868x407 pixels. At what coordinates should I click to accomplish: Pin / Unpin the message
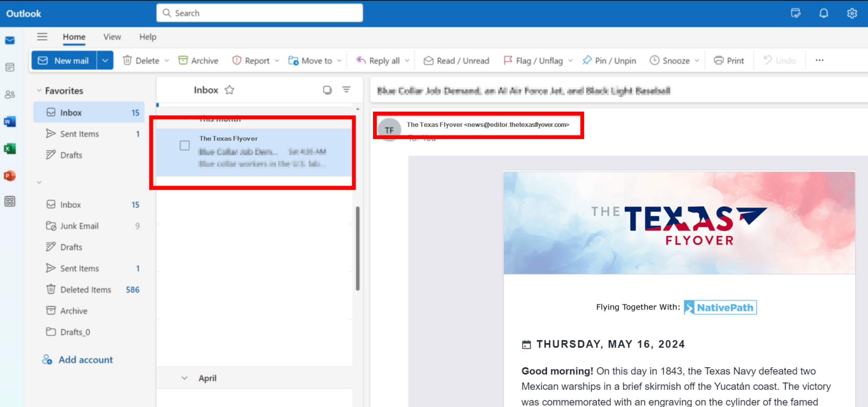[609, 61]
